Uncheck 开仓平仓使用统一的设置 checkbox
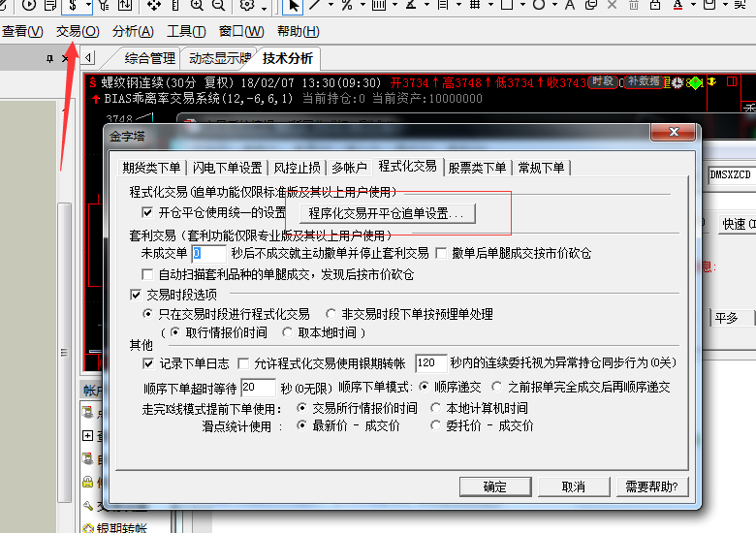The width and height of the screenshot is (756, 533). 147,212
